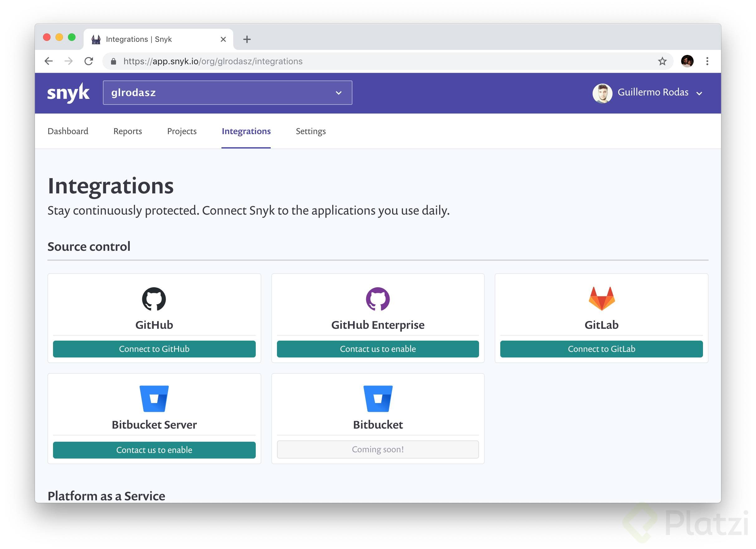Click the Bitbucket card title
This screenshot has width=756, height=549.
pos(378,424)
